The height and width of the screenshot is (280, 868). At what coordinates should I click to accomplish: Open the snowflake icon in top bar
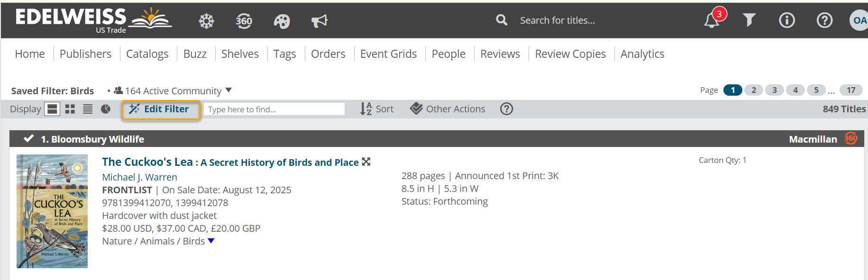pyautogui.click(x=206, y=20)
